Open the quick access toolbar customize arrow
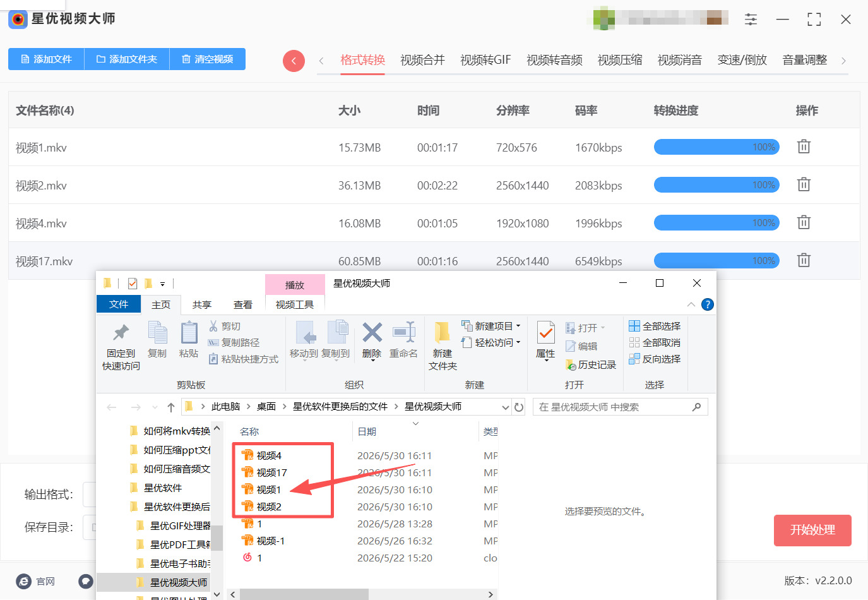Screen dimensions: 868x600 point(162,284)
